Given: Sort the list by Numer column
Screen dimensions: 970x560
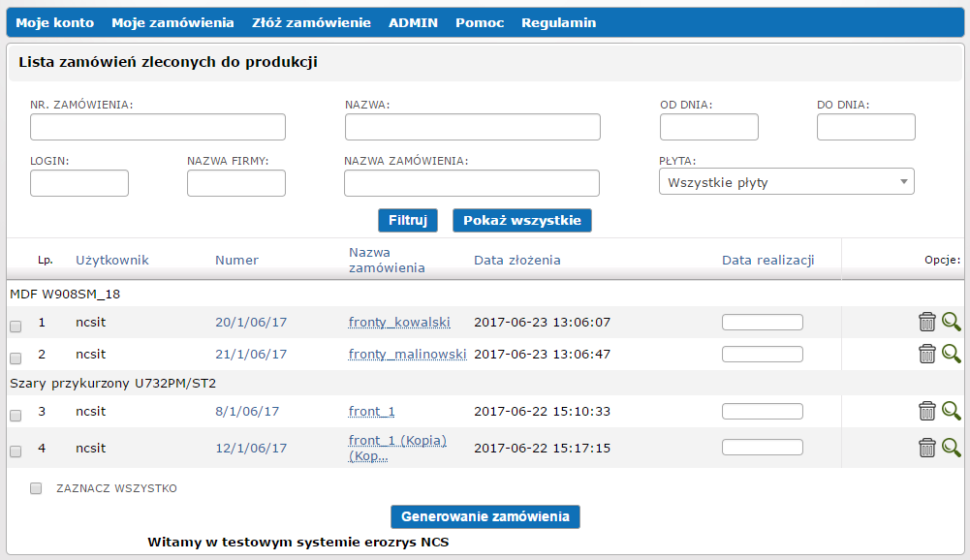Looking at the screenshot, I should pyautogui.click(x=236, y=260).
